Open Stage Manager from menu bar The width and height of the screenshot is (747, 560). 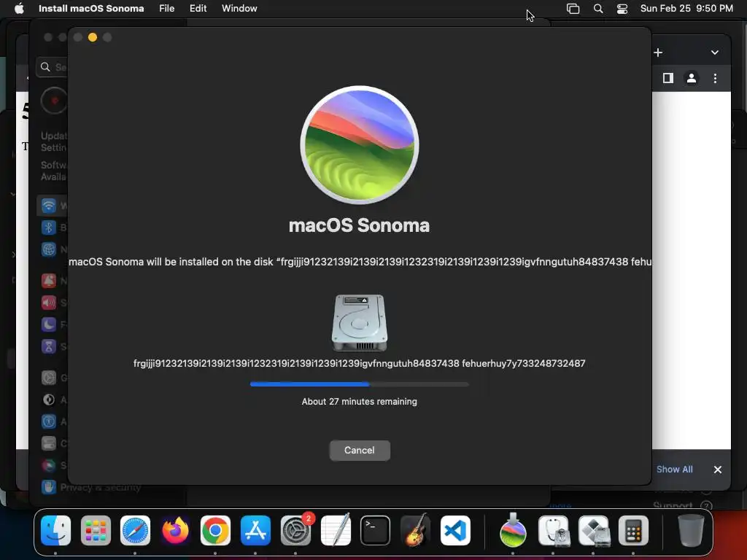tap(573, 9)
